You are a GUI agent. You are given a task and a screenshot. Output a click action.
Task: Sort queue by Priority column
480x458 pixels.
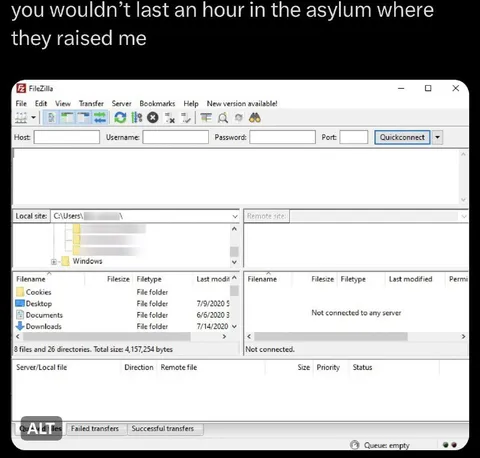(x=328, y=367)
